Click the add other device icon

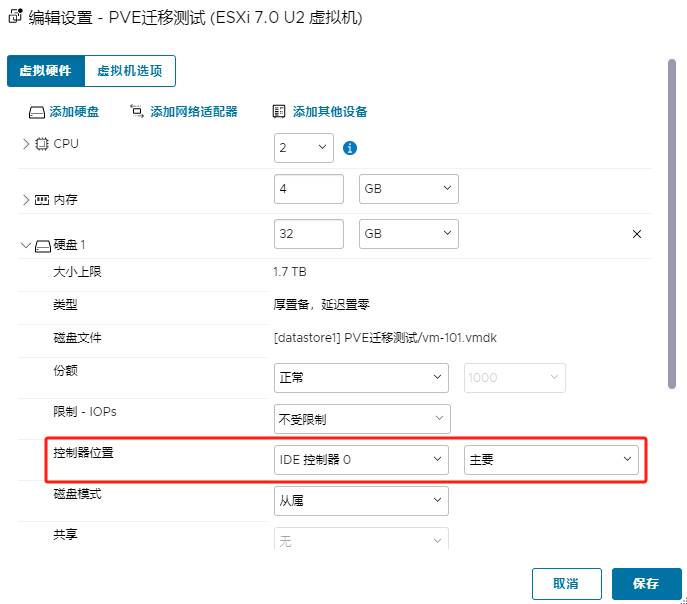279,112
